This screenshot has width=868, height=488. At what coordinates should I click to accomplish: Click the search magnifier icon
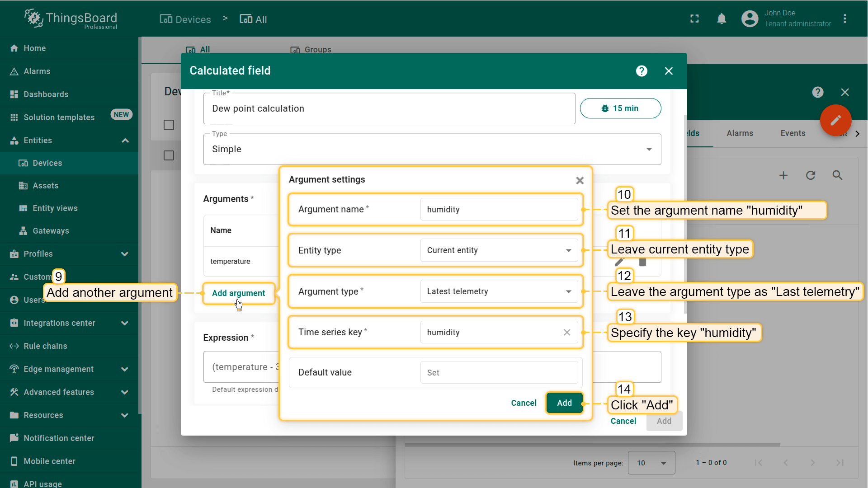[837, 175]
